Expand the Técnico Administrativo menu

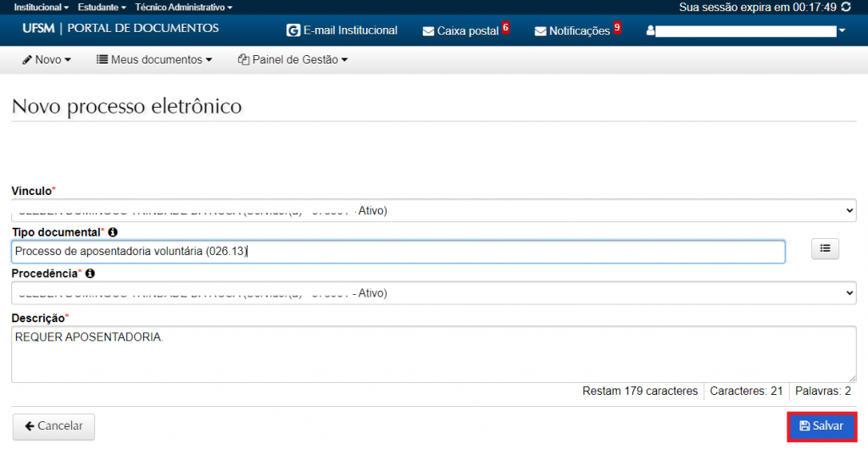coord(183,7)
